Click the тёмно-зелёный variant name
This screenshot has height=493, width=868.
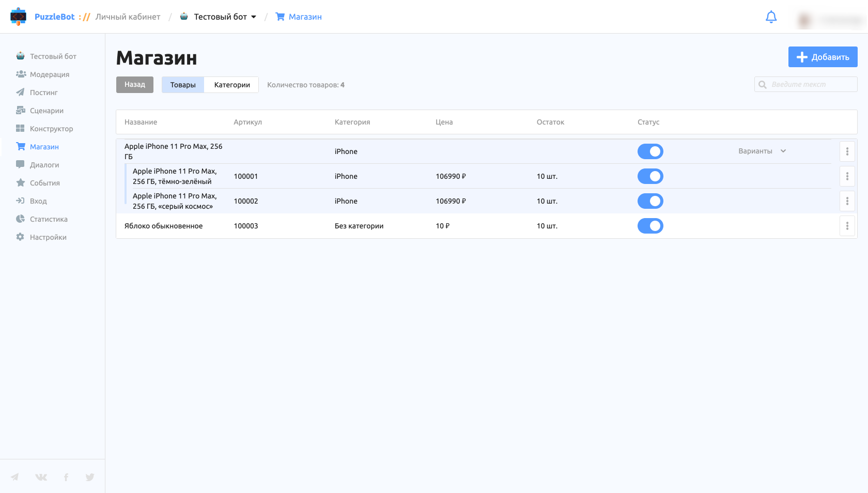pos(175,176)
